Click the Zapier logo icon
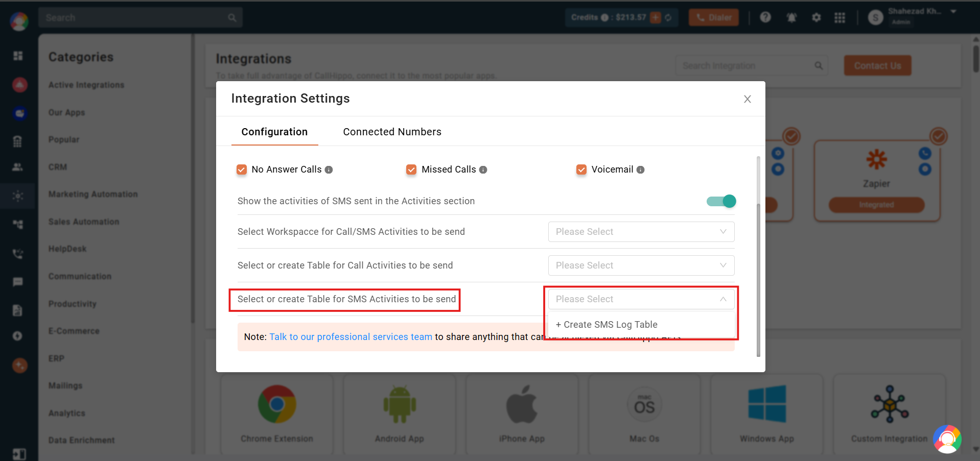This screenshot has width=980, height=461. 876,159
